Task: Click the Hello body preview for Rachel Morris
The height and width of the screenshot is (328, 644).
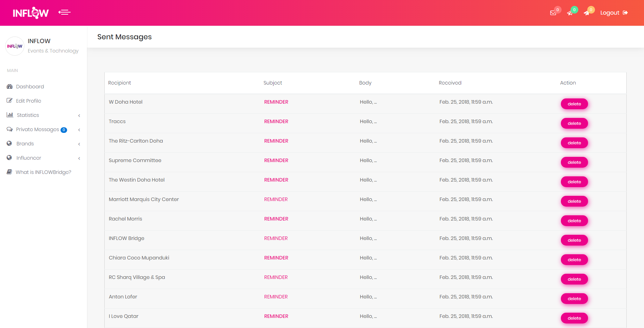Action: click(x=368, y=219)
